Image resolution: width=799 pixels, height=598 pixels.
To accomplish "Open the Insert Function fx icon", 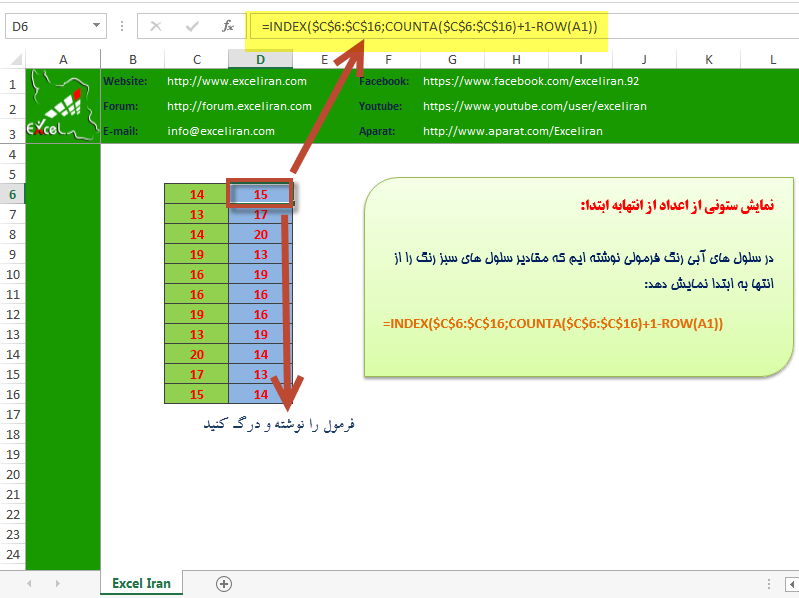I will (x=228, y=26).
